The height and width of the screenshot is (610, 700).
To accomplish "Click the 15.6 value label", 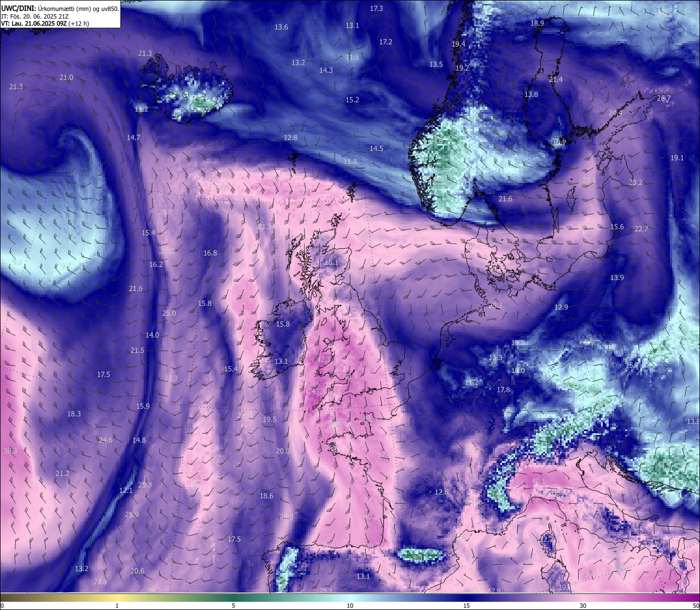I will tap(617, 227).
